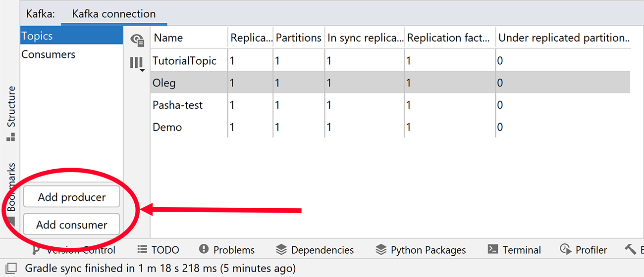Select the TutorialTopic row

pyautogui.click(x=390, y=61)
